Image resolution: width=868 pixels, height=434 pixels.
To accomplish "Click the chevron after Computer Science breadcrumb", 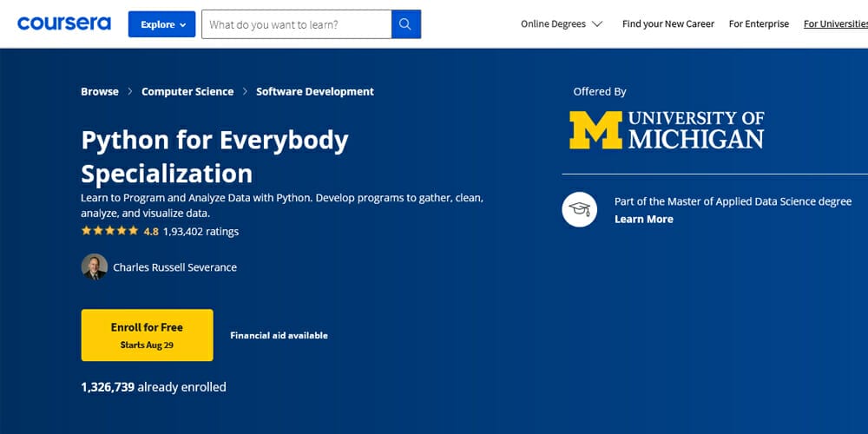I will (x=245, y=91).
